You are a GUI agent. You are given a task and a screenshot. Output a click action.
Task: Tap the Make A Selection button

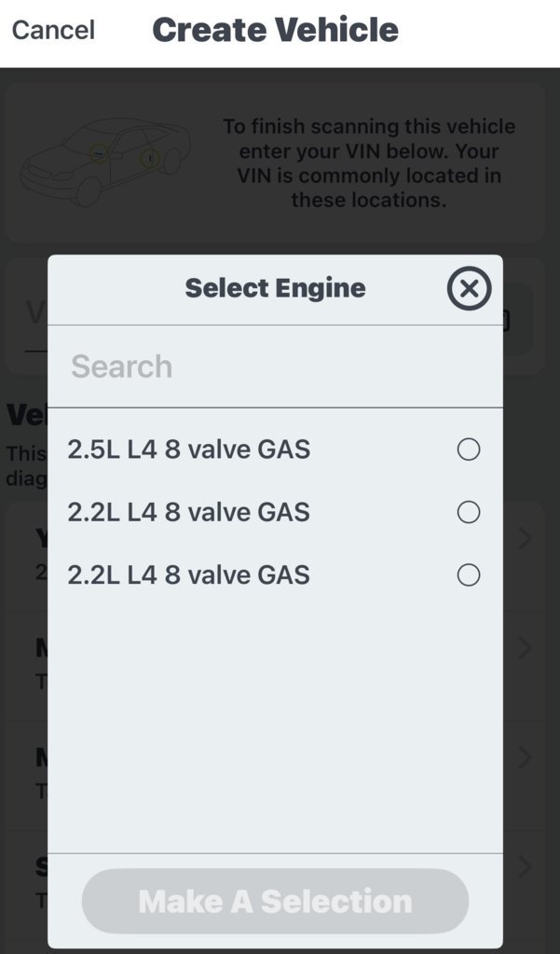click(x=275, y=901)
